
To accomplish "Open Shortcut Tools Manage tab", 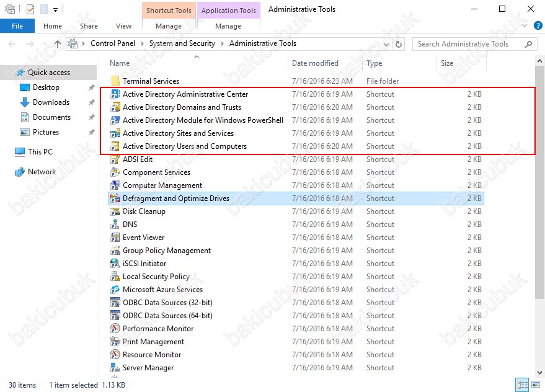I will point(169,26).
